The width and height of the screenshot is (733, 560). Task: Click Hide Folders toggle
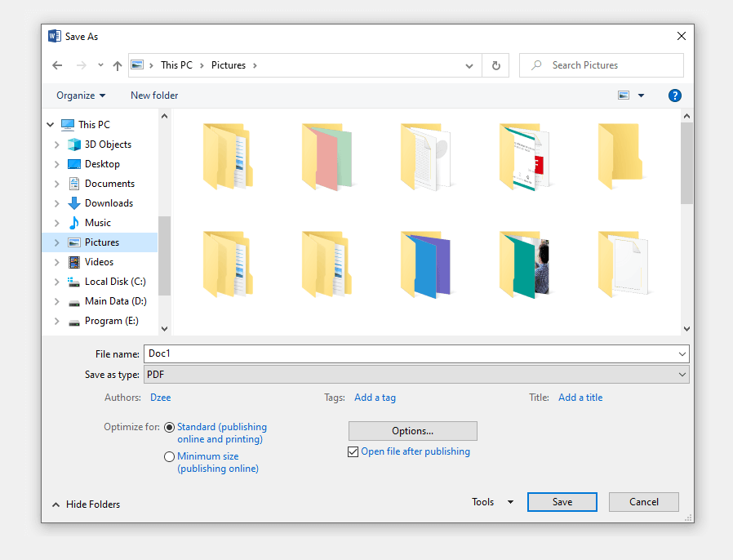tap(86, 504)
